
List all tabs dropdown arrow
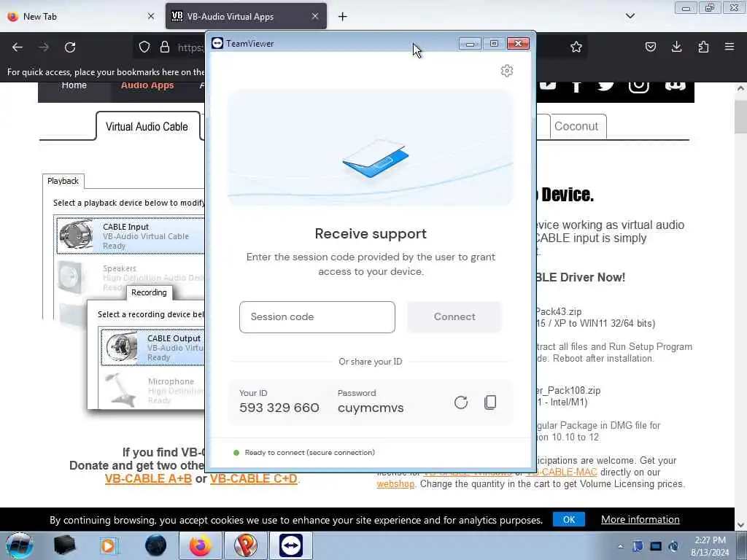[x=630, y=16]
